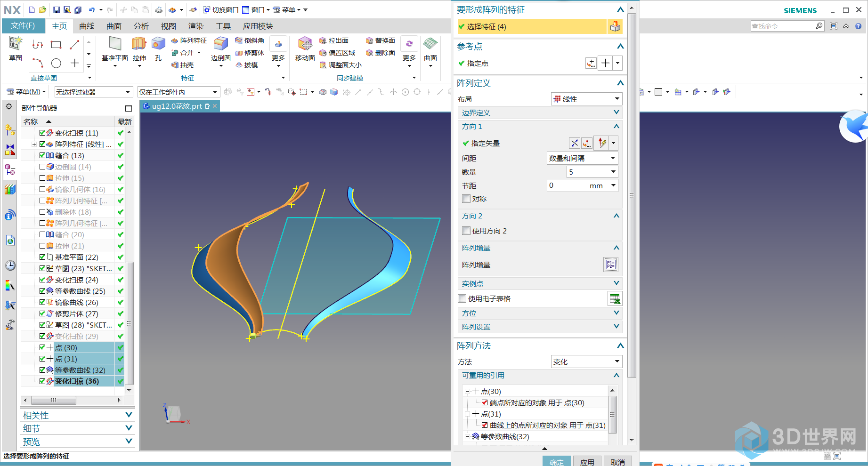Toggle the 使用电子表格 checkbox
868x466 pixels.
(462, 298)
